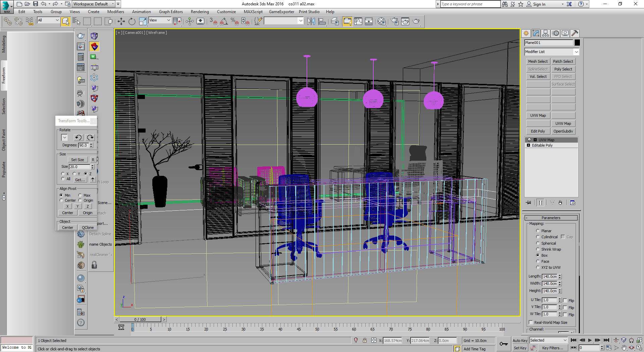
Task: Enable Real-World Map Size checkbox
Action: (x=531, y=322)
